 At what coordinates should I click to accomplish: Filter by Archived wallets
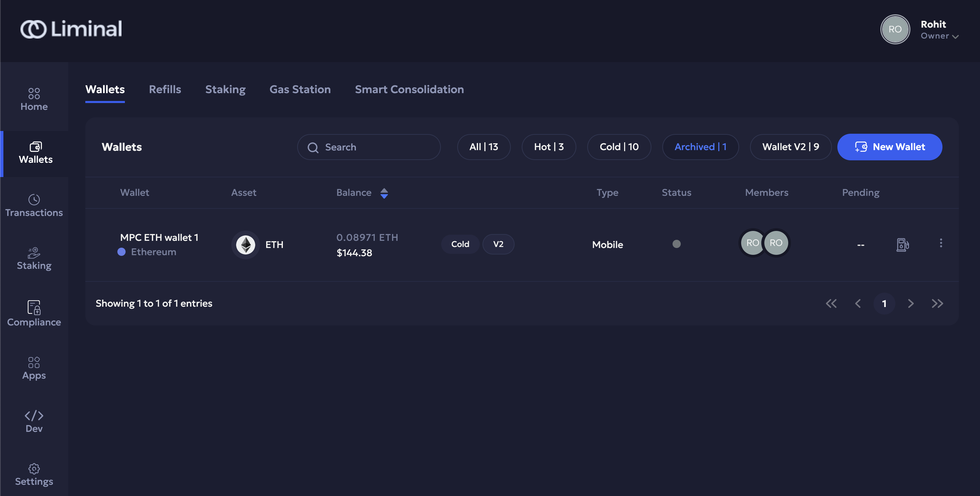tap(700, 147)
